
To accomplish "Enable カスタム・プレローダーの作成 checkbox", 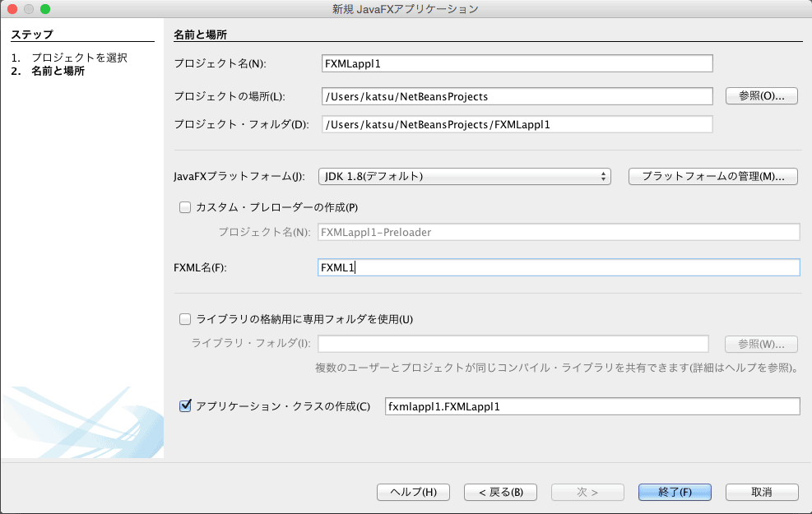I will 185,207.
